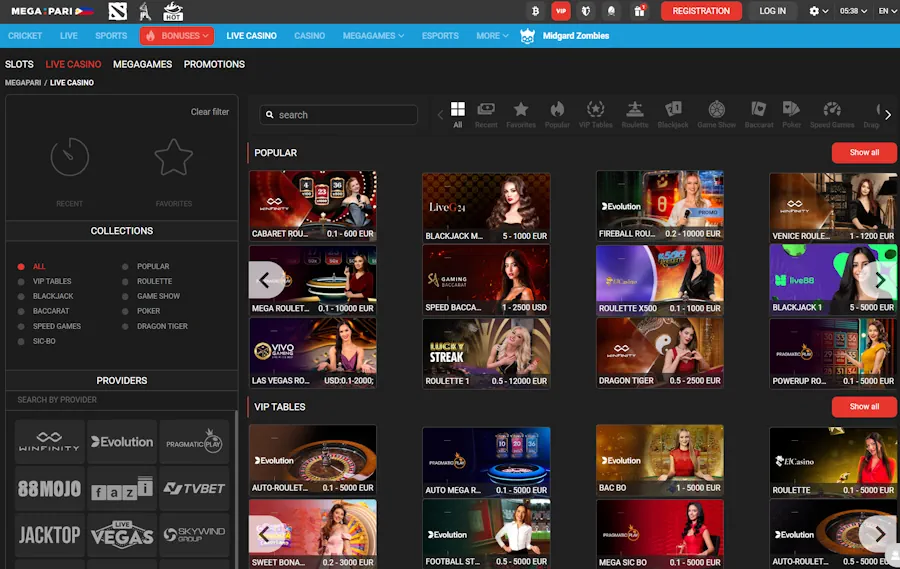The width and height of the screenshot is (900, 569).
Task: Open the CRICKET nav item
Action: click(25, 36)
